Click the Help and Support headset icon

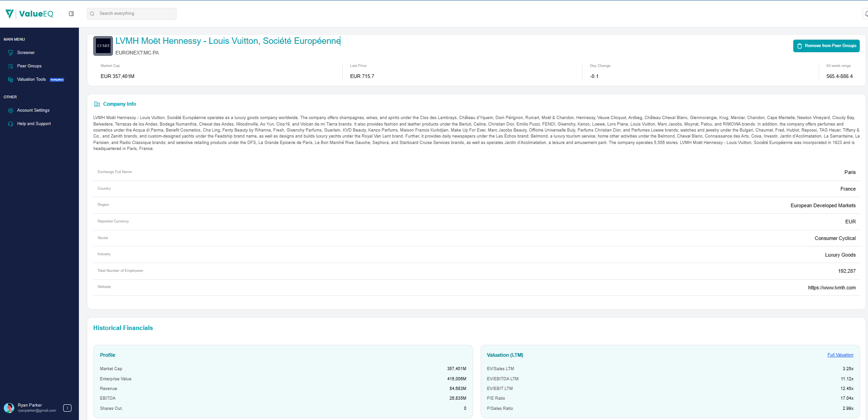click(11, 124)
